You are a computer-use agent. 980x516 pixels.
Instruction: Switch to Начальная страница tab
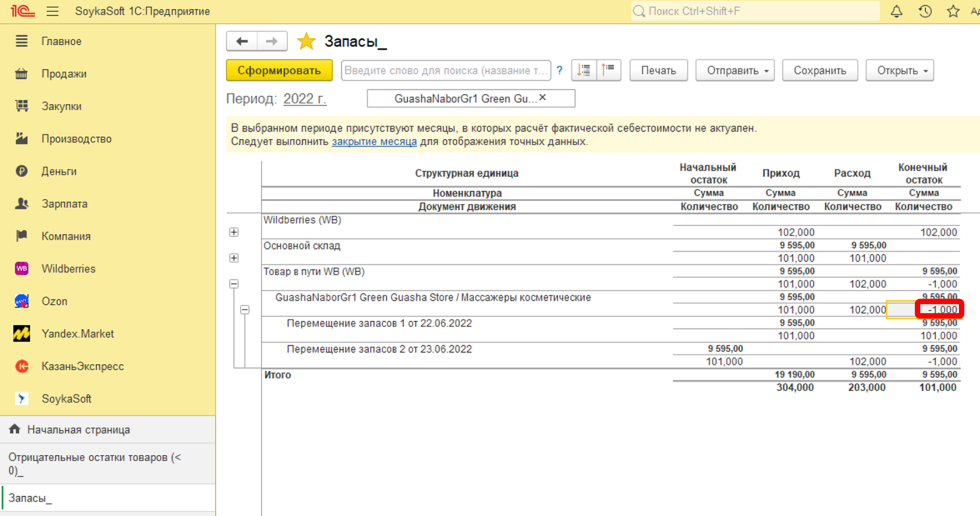click(78, 430)
